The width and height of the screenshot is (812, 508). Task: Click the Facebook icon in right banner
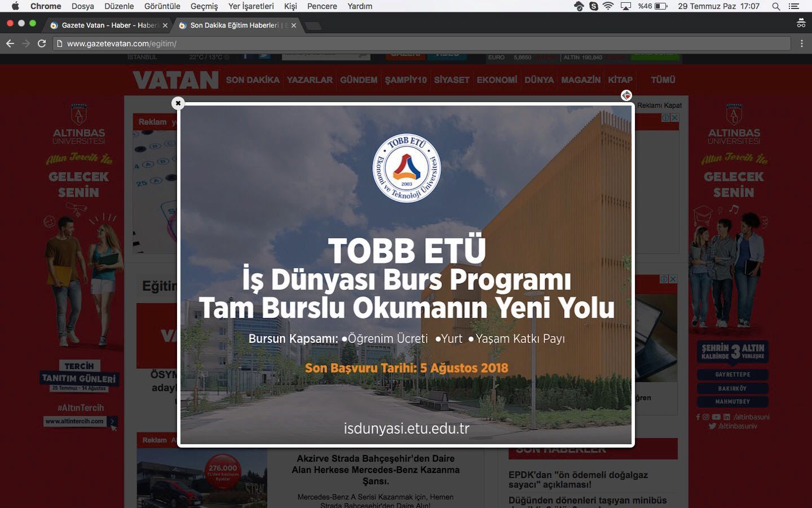[x=698, y=417]
